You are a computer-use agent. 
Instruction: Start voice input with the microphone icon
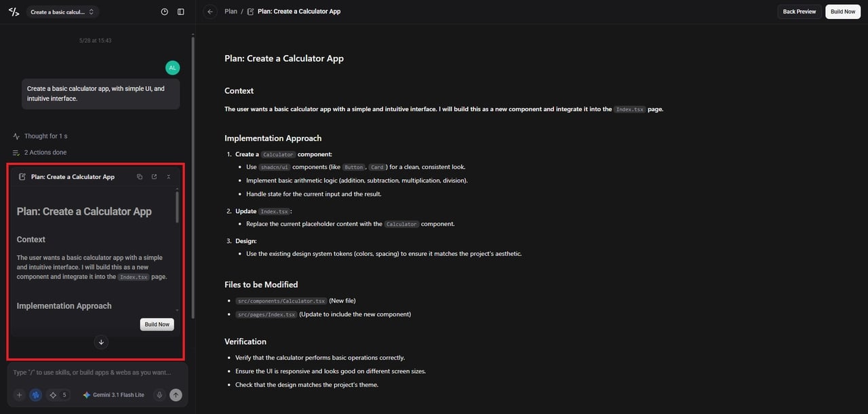pyautogui.click(x=159, y=395)
